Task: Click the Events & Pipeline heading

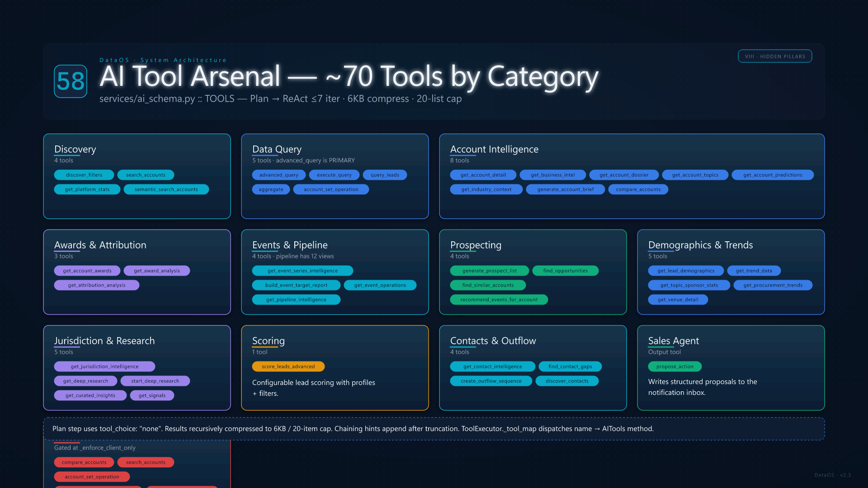Action: pyautogui.click(x=290, y=245)
